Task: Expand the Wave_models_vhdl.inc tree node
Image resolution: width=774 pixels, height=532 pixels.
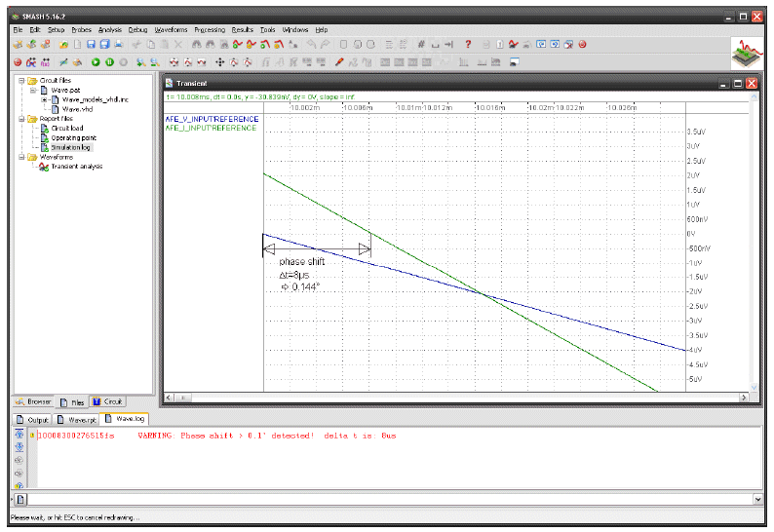Action: 44,99
